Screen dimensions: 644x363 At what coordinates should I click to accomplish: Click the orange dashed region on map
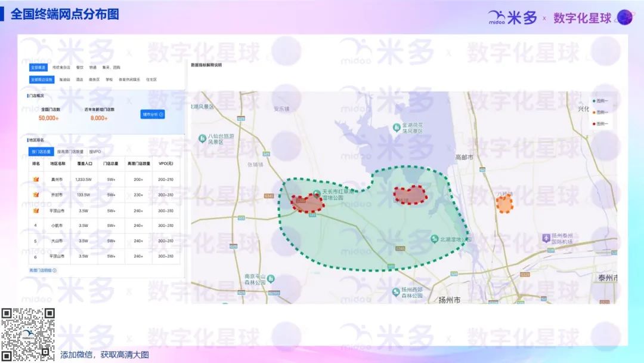[x=504, y=204]
